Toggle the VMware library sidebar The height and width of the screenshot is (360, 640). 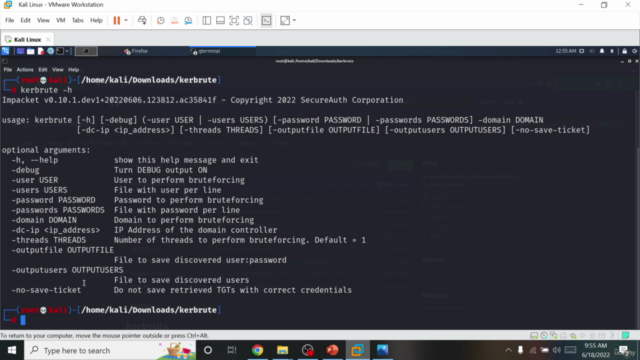[207, 20]
